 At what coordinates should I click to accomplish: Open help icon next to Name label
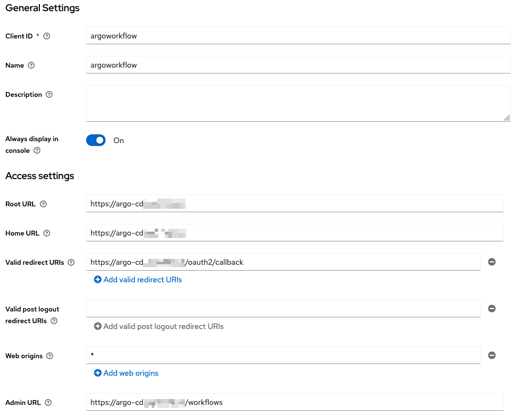click(x=31, y=65)
